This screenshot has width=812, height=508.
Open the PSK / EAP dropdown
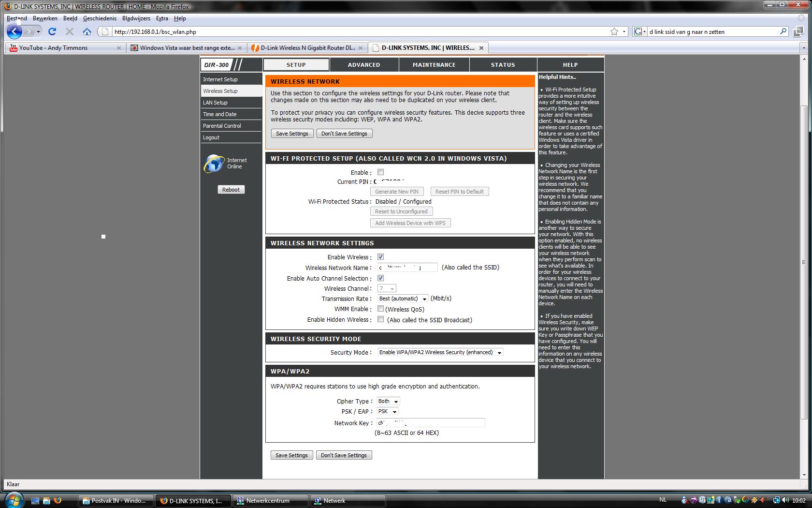(x=388, y=411)
